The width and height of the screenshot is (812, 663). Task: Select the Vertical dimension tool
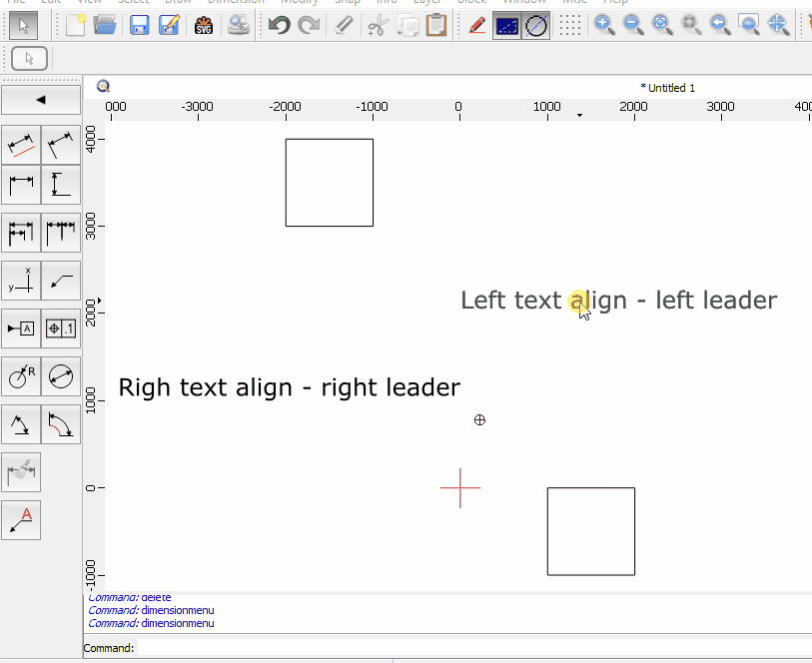[61, 185]
